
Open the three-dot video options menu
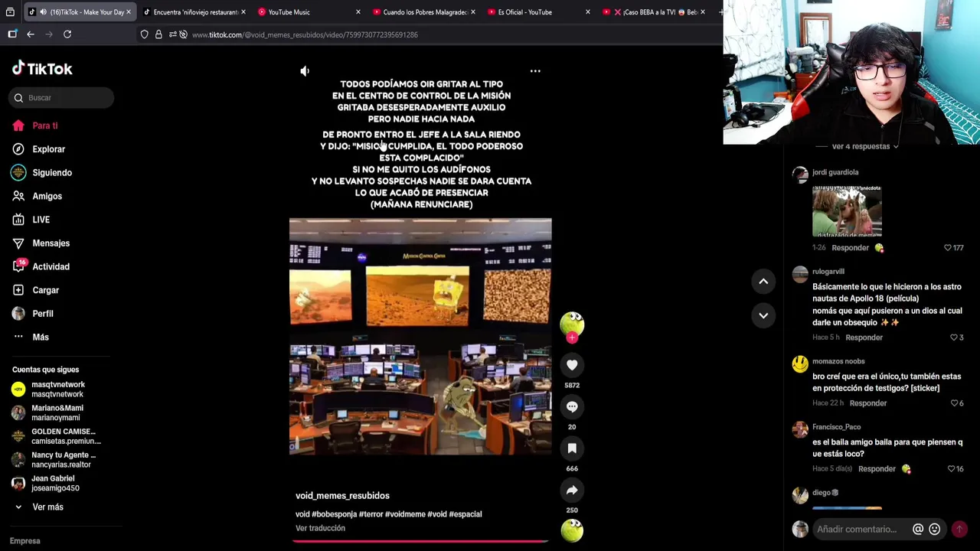pyautogui.click(x=535, y=71)
